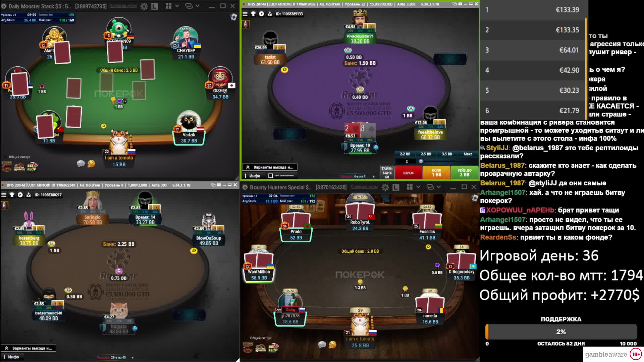Expand table layout dropdown in Daily Monster Stack window
Viewport: 644px width, 362px height.
click(177, 6)
